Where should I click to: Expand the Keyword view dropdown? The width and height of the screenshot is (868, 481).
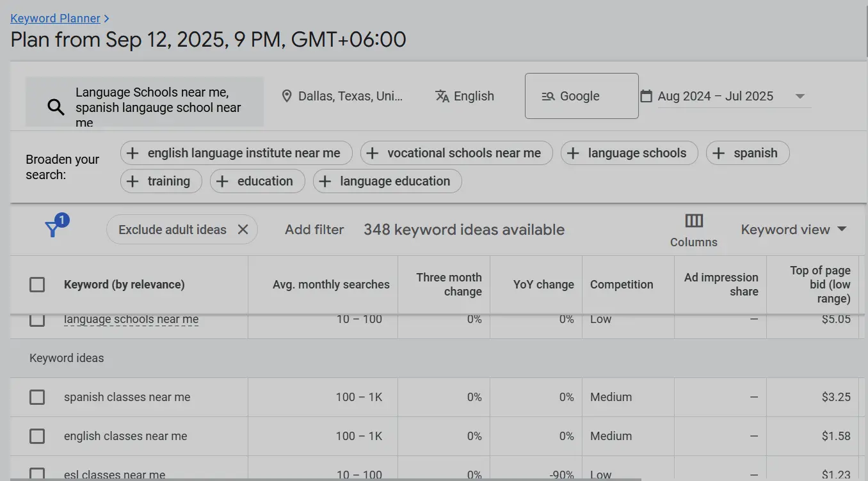point(794,229)
